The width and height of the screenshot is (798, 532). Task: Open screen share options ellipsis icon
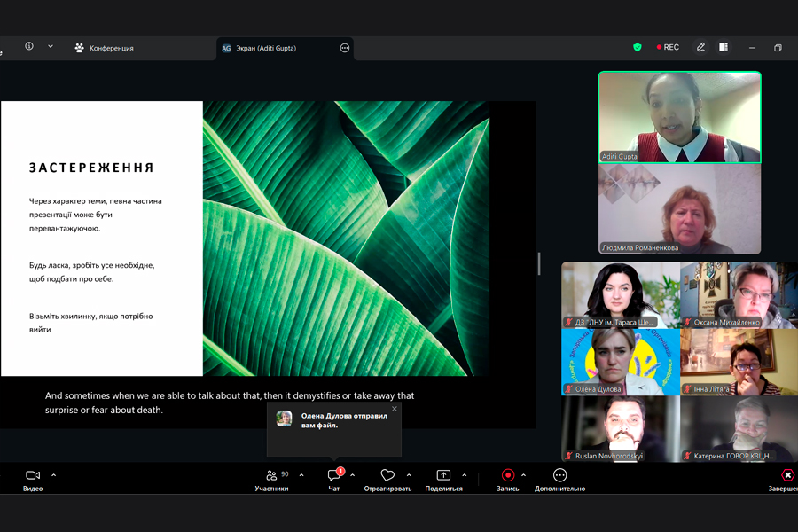(345, 48)
